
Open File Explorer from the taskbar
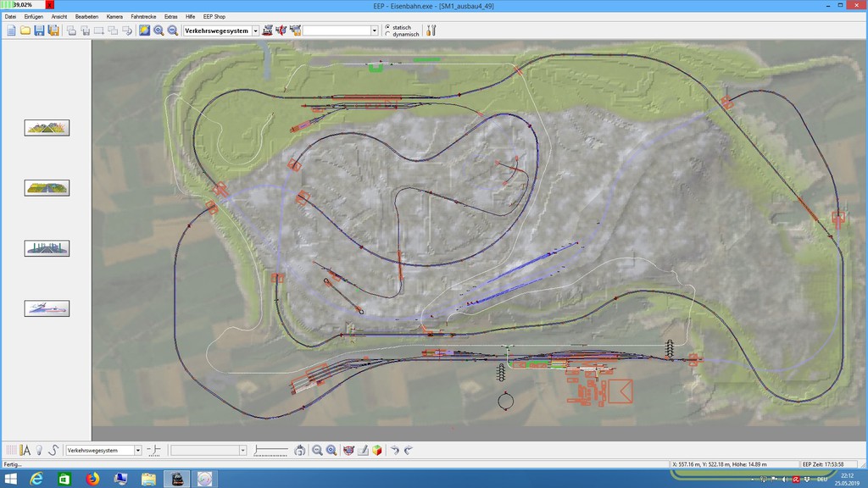[148, 479]
